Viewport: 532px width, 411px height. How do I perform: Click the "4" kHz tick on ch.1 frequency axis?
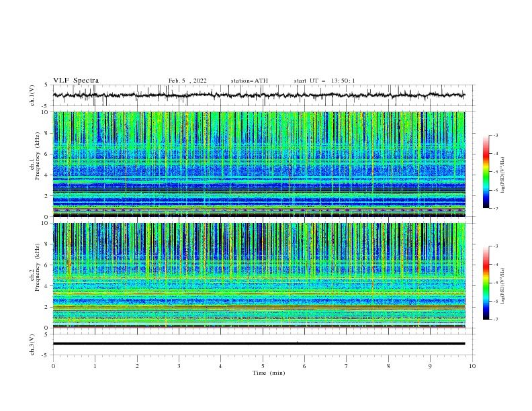coord(48,175)
